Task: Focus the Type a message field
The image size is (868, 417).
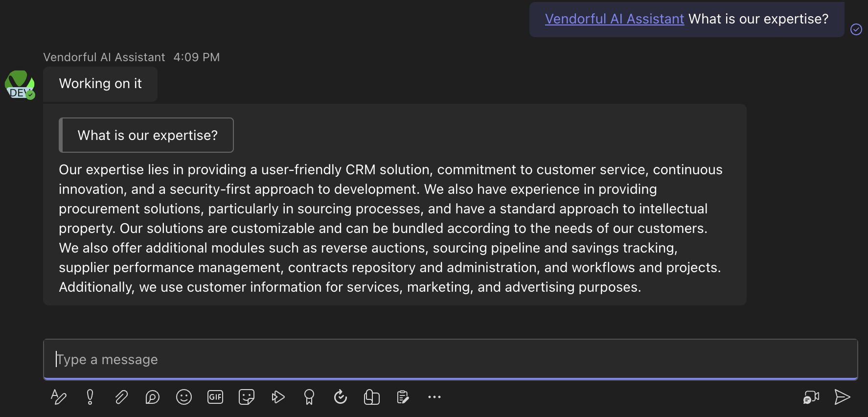Action: point(451,359)
